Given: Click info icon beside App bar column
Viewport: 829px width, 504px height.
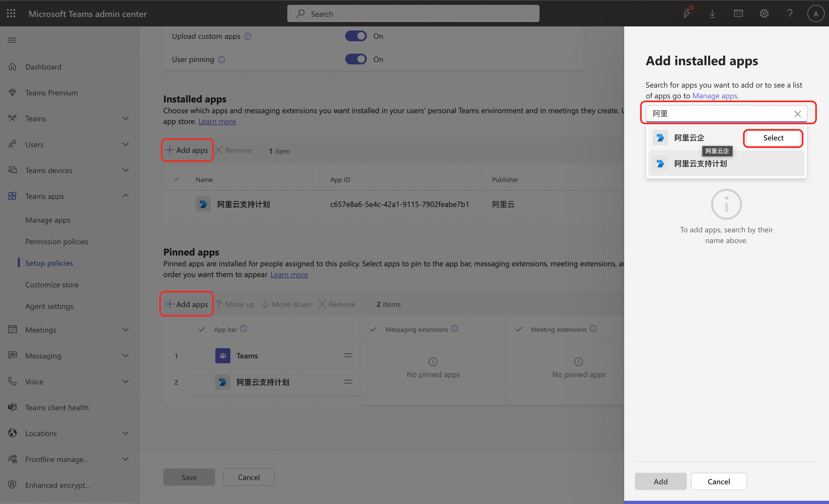Looking at the screenshot, I should [x=244, y=329].
